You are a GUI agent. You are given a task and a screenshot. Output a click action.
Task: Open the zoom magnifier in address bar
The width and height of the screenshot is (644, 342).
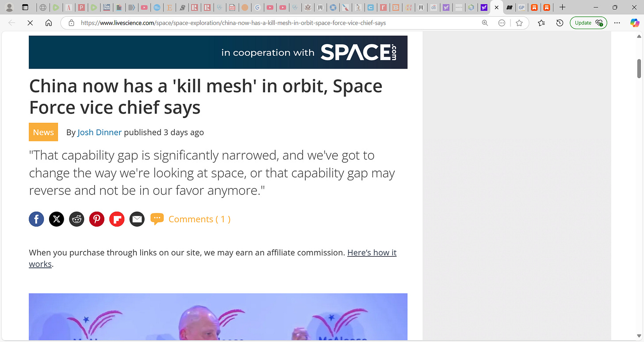485,23
